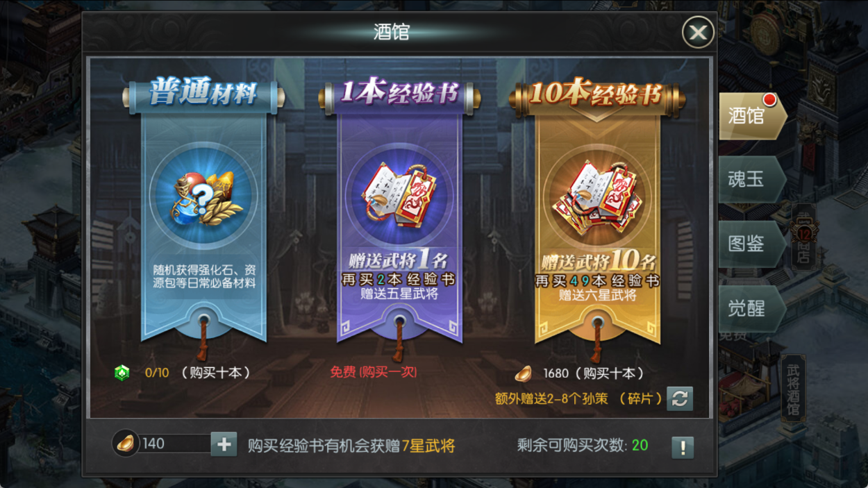
Task: Open the exclamation mark info icon
Action: (683, 447)
